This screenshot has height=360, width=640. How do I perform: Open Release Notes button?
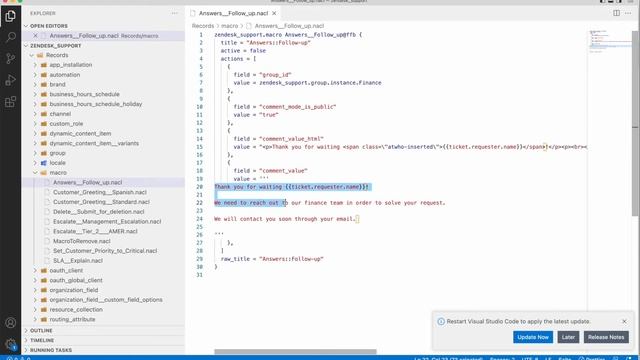[x=606, y=337]
